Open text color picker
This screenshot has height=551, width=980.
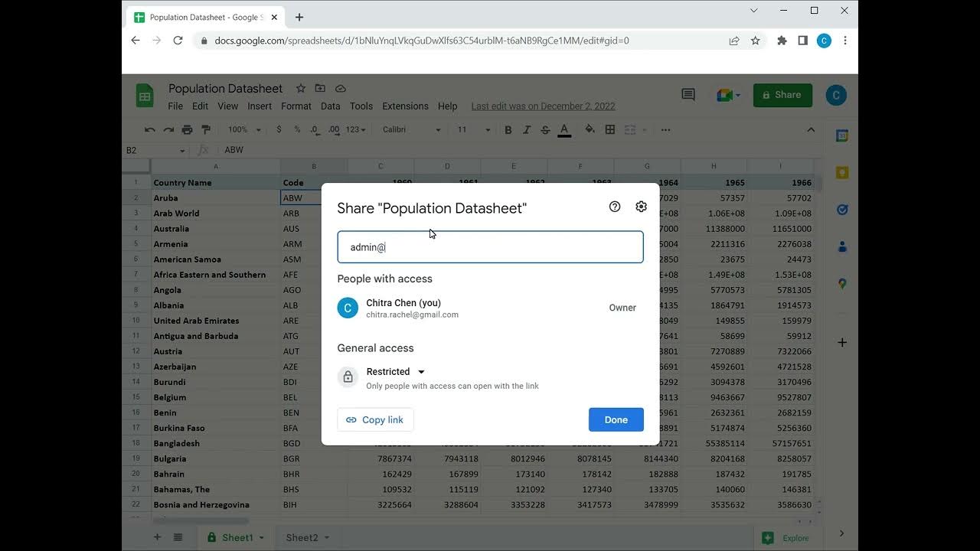tap(564, 130)
